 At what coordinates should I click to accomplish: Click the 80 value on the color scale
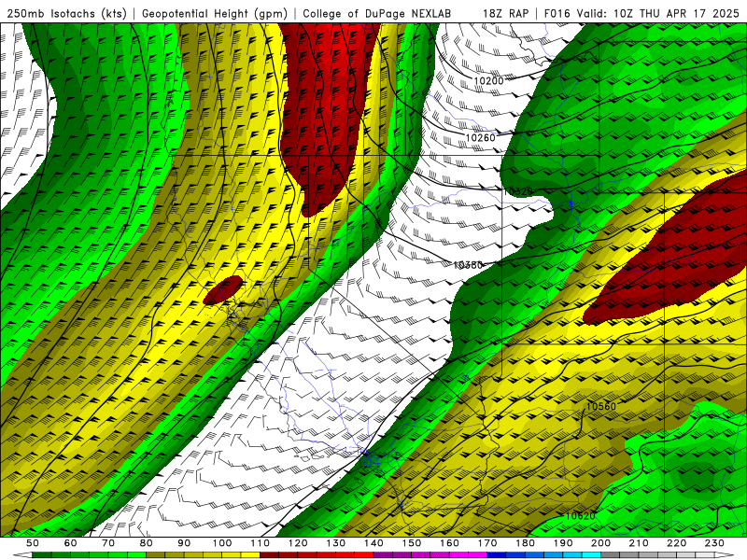(147, 543)
